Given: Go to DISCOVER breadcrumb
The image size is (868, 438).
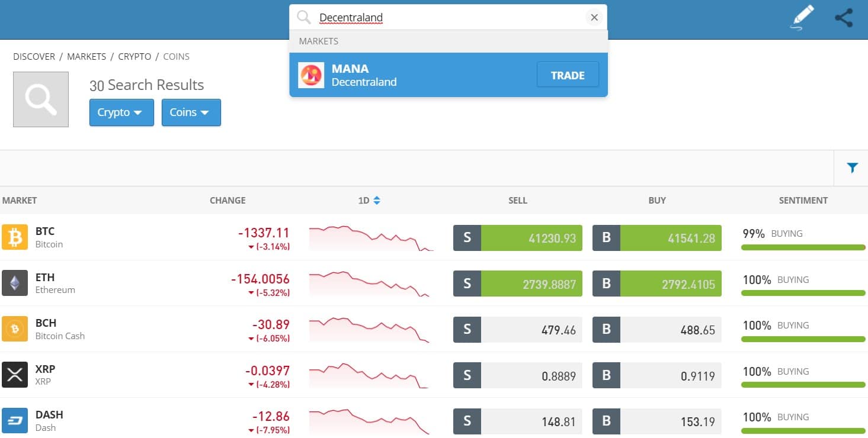Looking at the screenshot, I should coord(34,57).
